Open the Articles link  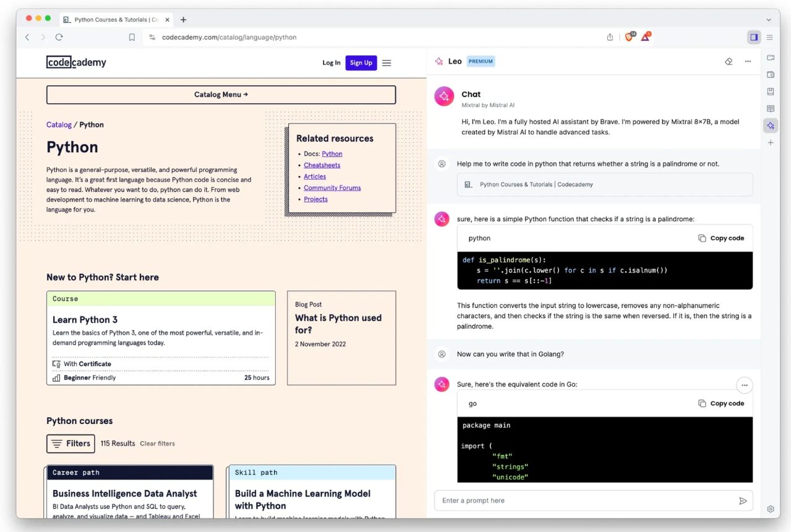315,176
